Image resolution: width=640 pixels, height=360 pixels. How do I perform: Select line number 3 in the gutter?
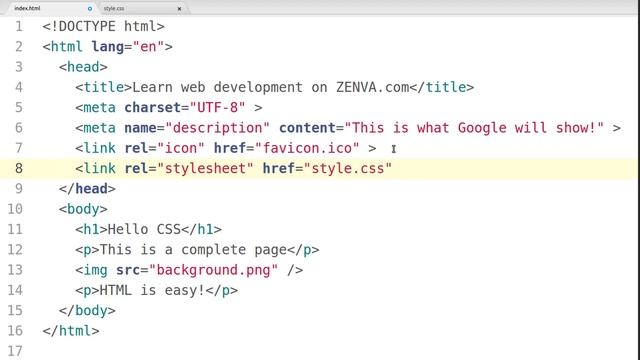[19, 67]
